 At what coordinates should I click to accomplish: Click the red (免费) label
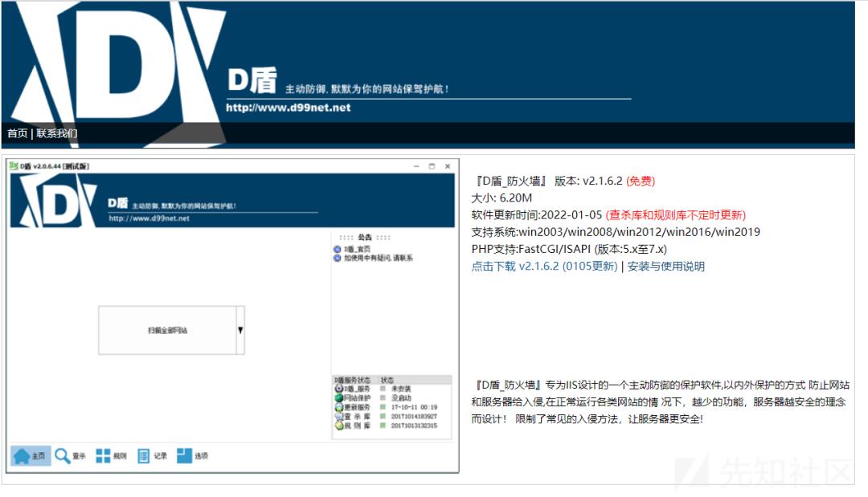641,181
